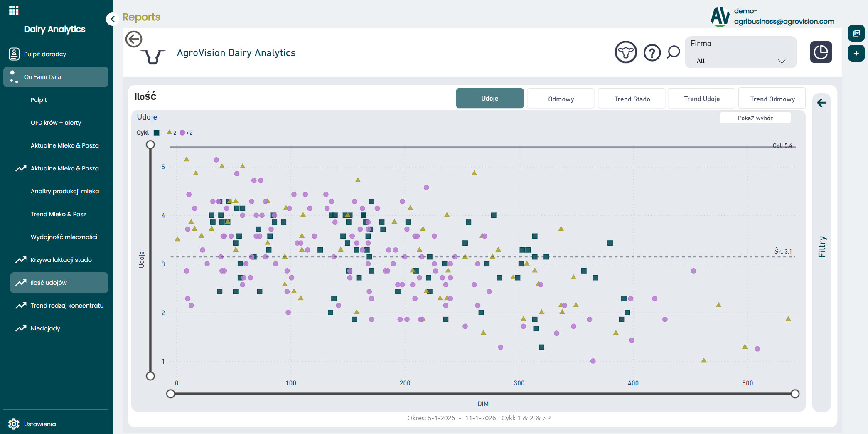Switch to the Odmowy tab
The width and height of the screenshot is (868, 434).
(561, 99)
